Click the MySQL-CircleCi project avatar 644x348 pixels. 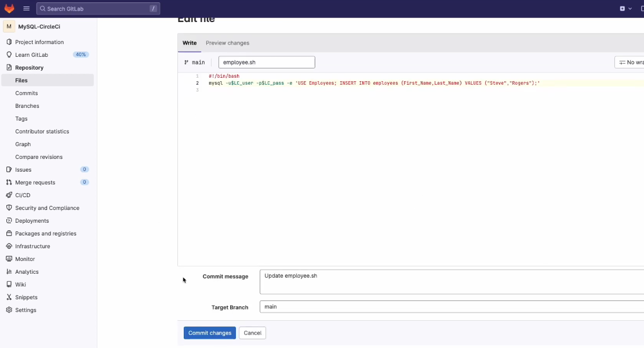pos(9,26)
